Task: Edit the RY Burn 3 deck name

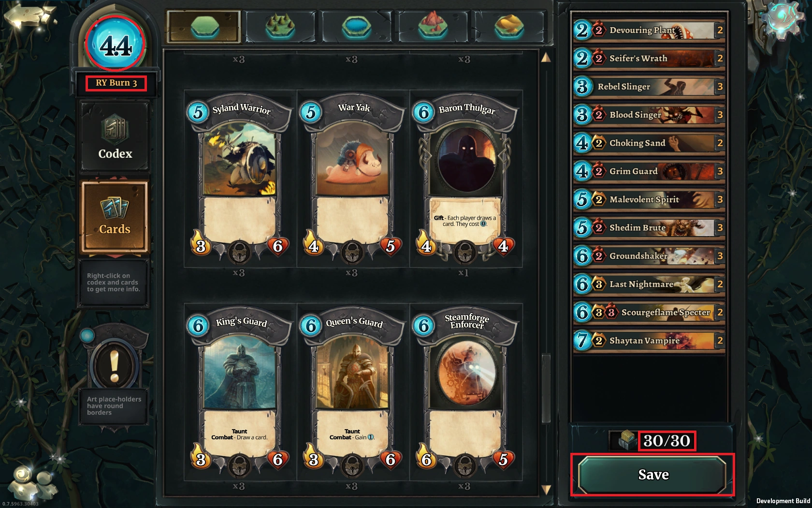Action: (116, 83)
